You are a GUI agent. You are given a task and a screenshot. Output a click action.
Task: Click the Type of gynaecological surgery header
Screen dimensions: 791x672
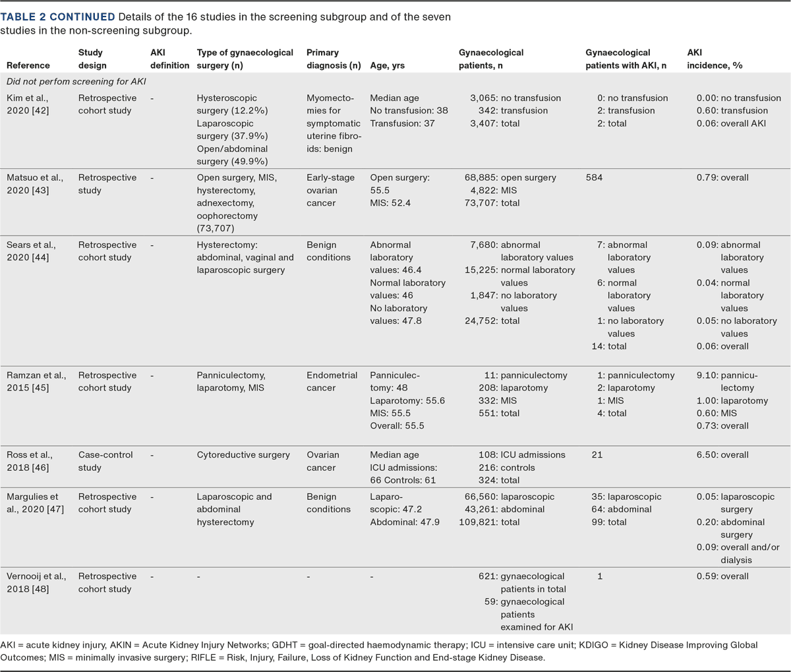245,59
